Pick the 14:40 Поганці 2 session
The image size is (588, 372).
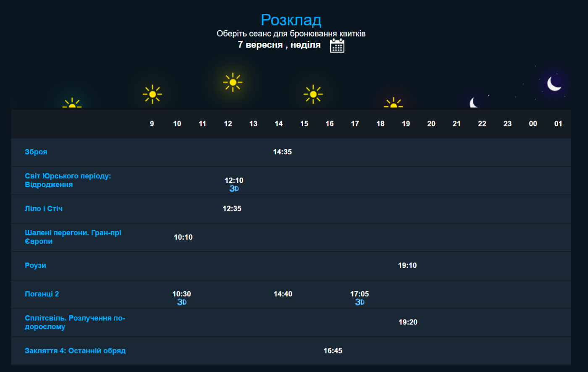coord(283,294)
